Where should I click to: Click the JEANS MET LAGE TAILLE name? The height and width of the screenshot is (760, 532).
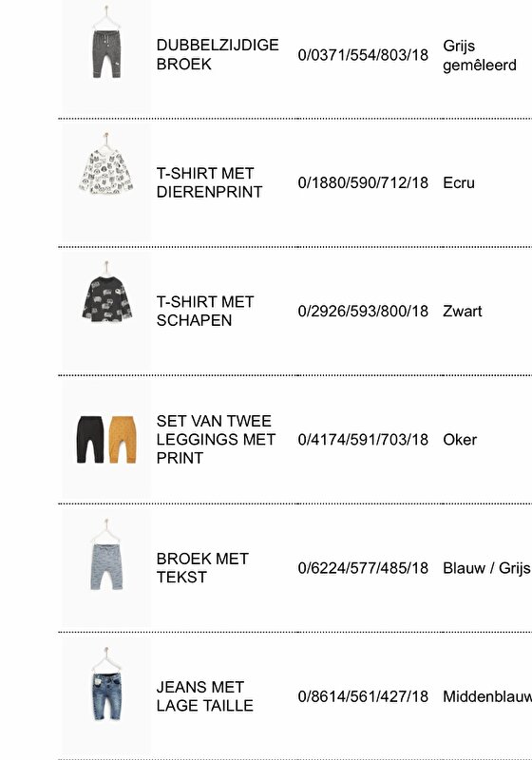point(204,696)
